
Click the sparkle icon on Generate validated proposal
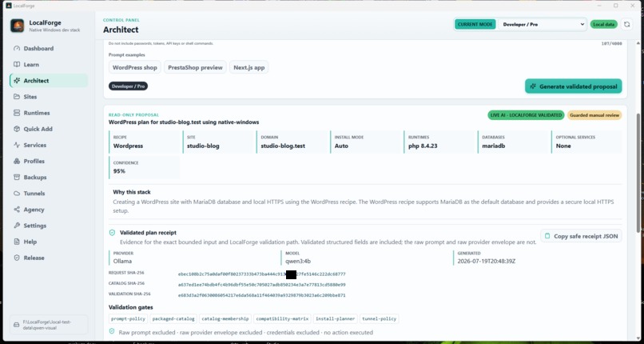point(533,86)
